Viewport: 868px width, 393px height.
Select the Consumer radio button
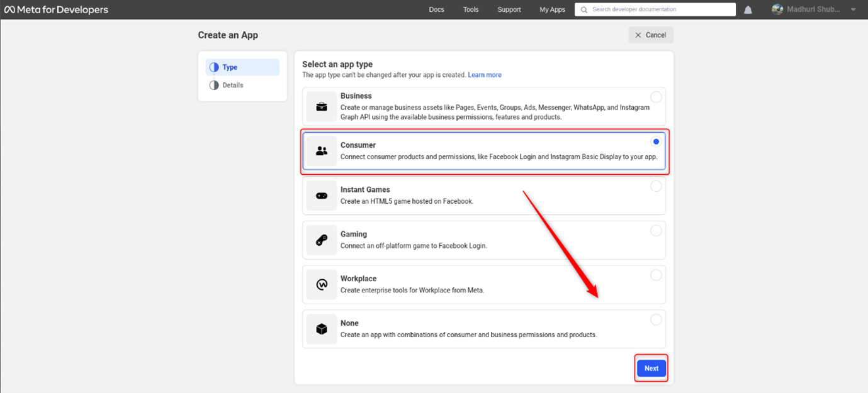click(656, 141)
